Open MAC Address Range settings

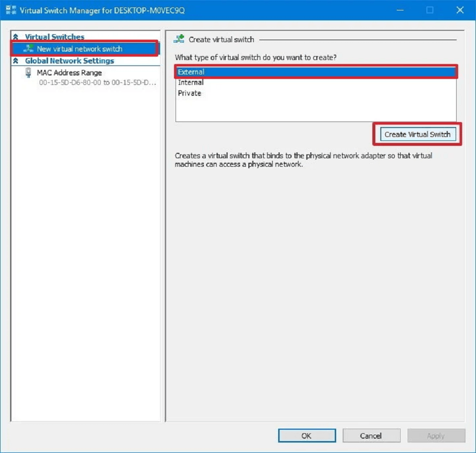coord(69,72)
